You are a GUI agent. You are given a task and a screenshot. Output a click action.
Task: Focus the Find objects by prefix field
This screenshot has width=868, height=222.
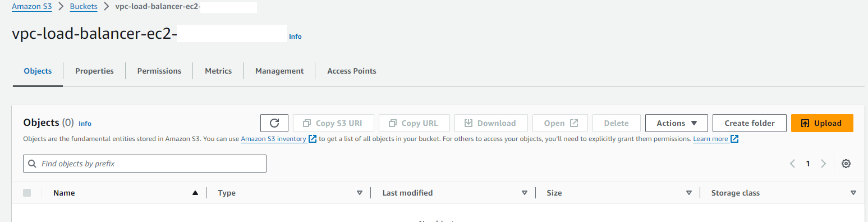[x=145, y=164]
